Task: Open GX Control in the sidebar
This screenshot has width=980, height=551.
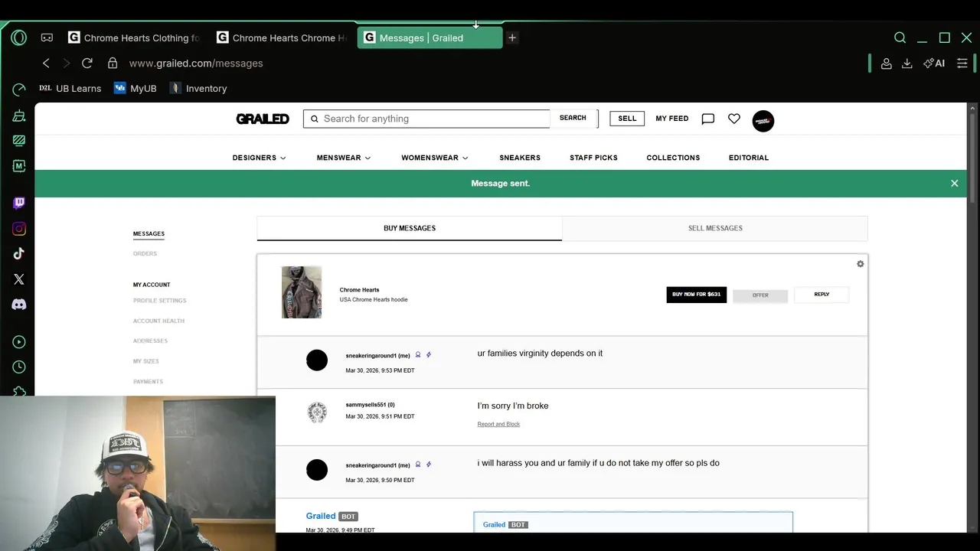Action: [x=19, y=90]
